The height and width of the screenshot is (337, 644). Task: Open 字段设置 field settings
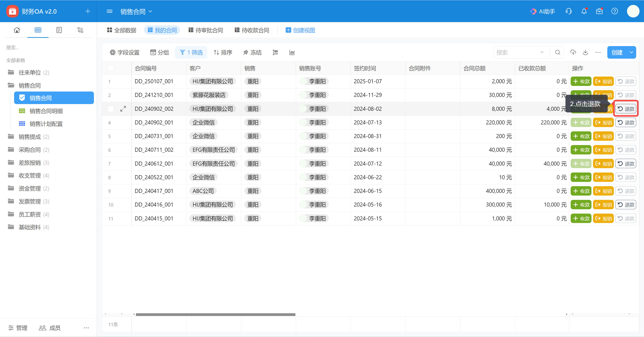[125, 52]
